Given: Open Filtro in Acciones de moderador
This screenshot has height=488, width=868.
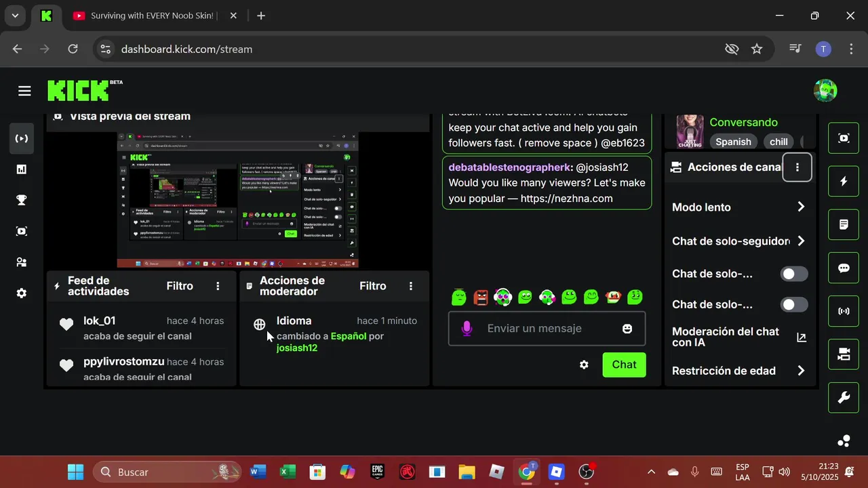Looking at the screenshot, I should click(373, 286).
